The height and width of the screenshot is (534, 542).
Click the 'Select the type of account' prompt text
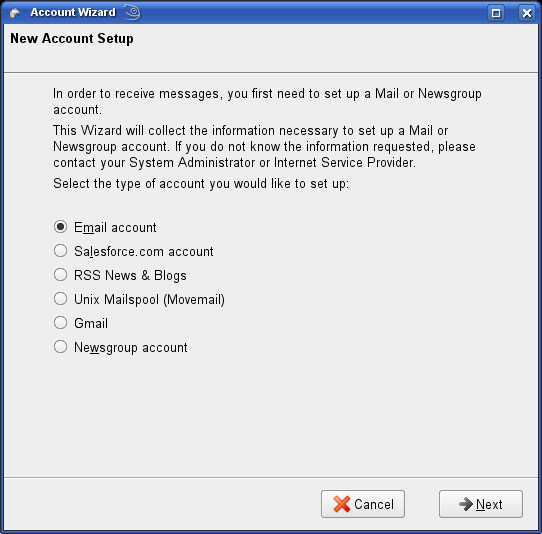201,184
